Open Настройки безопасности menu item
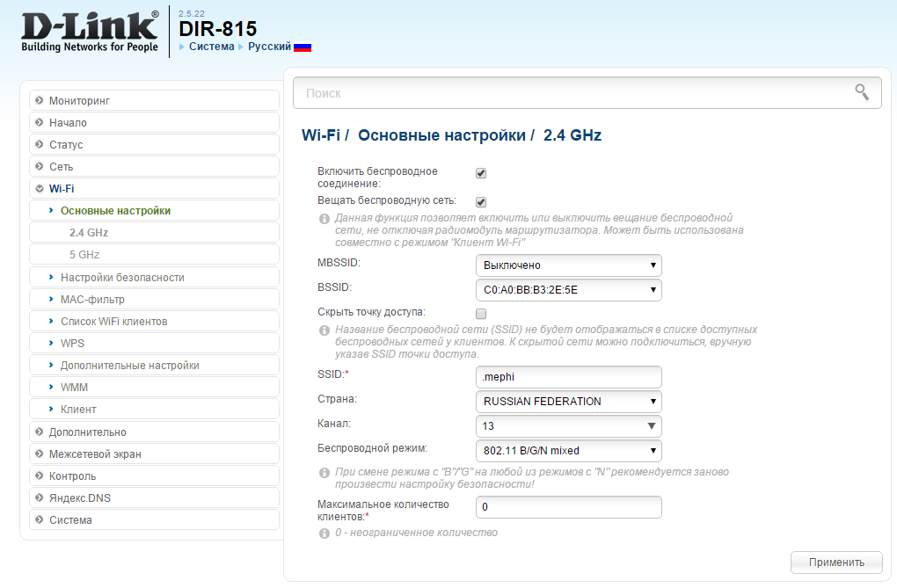This screenshot has width=897, height=588. (122, 278)
